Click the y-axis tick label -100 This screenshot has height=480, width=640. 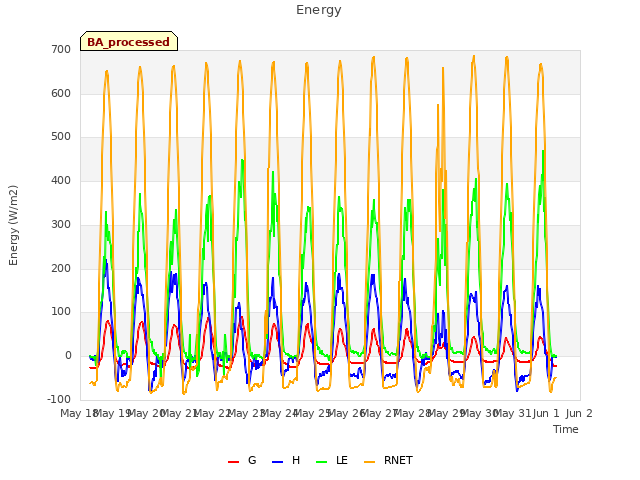(x=59, y=399)
